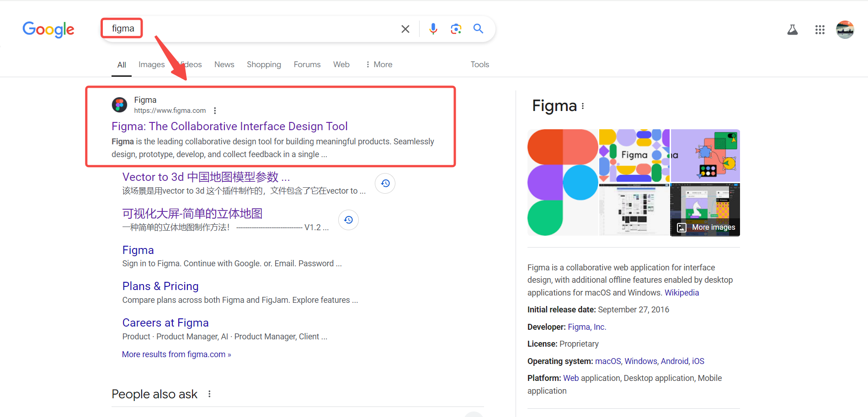Screen dimensions: 868x417
Task: Open Search Labs flask icon
Action: tap(793, 30)
